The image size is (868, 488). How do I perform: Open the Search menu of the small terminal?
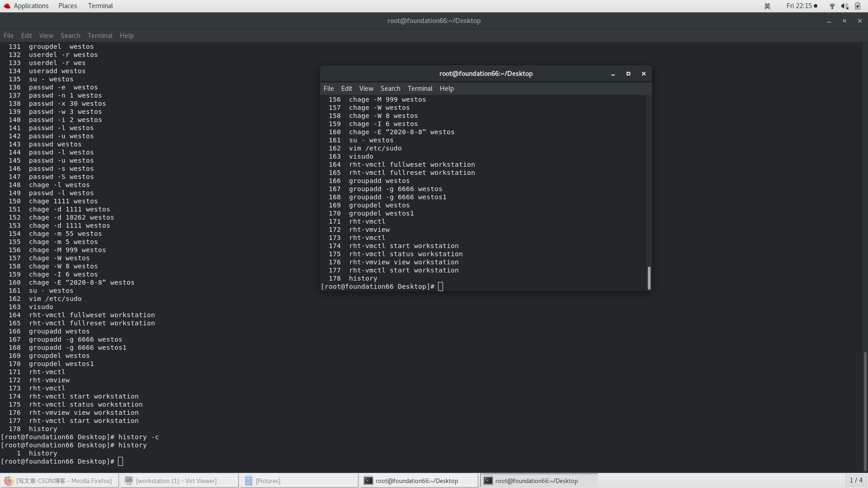(390, 89)
